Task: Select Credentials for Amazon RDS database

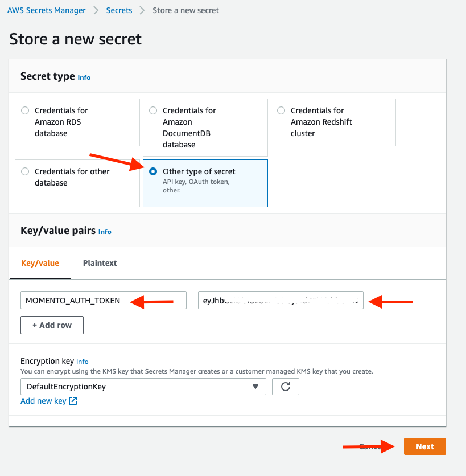Action: tap(25, 110)
